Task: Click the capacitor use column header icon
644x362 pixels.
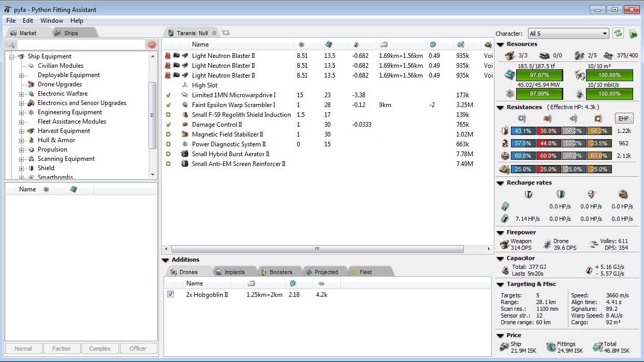Action: [x=356, y=44]
